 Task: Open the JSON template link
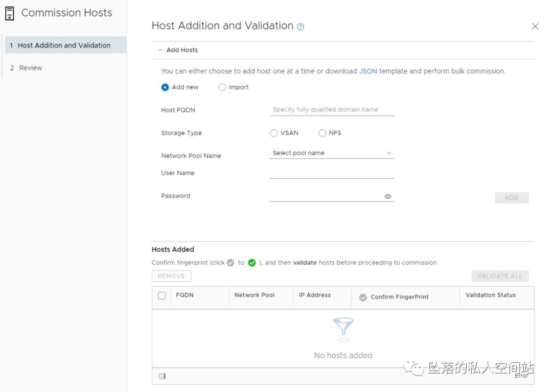[368, 71]
